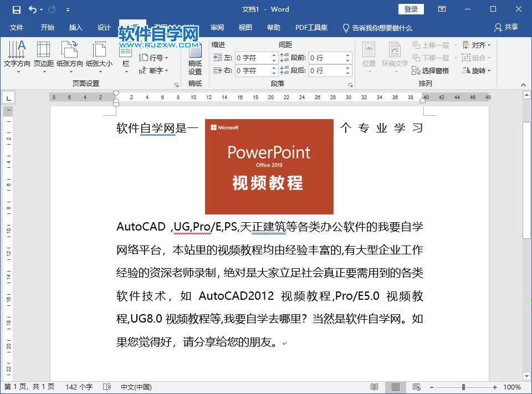Open Customize Quick Access Toolbar menu
The height and width of the screenshot is (394, 532).
tap(68, 10)
